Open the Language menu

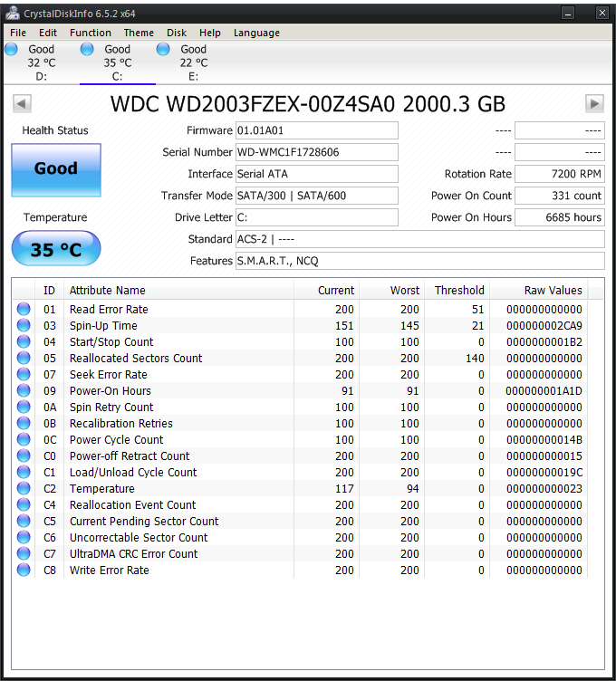click(256, 33)
